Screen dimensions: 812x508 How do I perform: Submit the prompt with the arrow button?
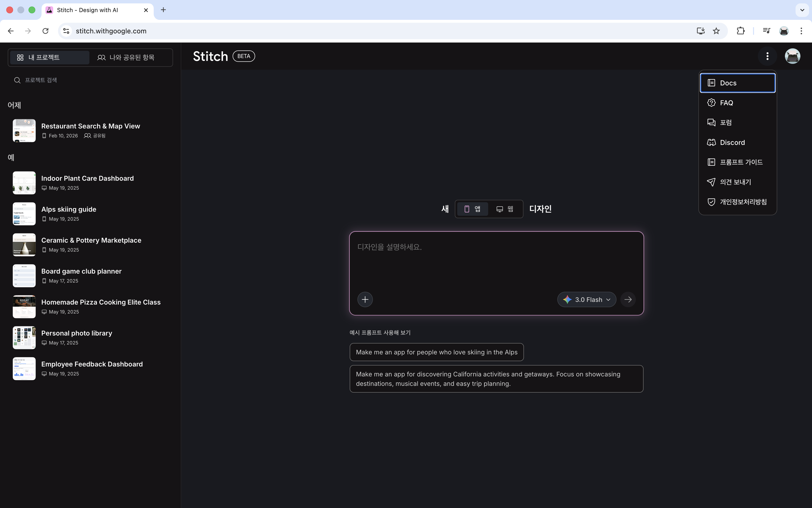tap(628, 299)
